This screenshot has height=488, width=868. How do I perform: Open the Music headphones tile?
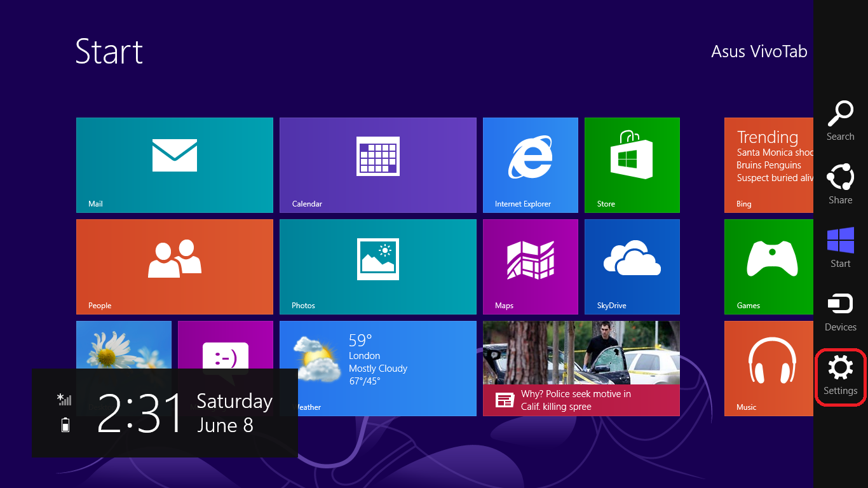click(x=769, y=368)
